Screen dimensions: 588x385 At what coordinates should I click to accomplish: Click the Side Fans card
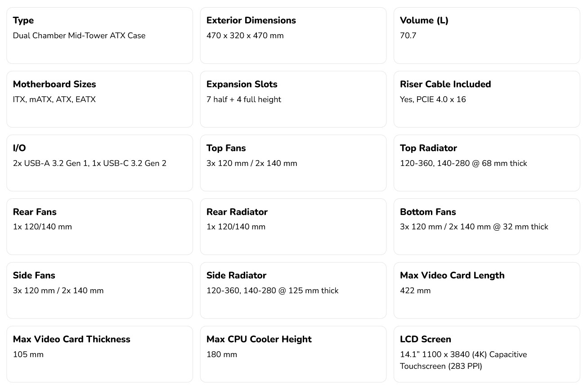click(x=100, y=291)
